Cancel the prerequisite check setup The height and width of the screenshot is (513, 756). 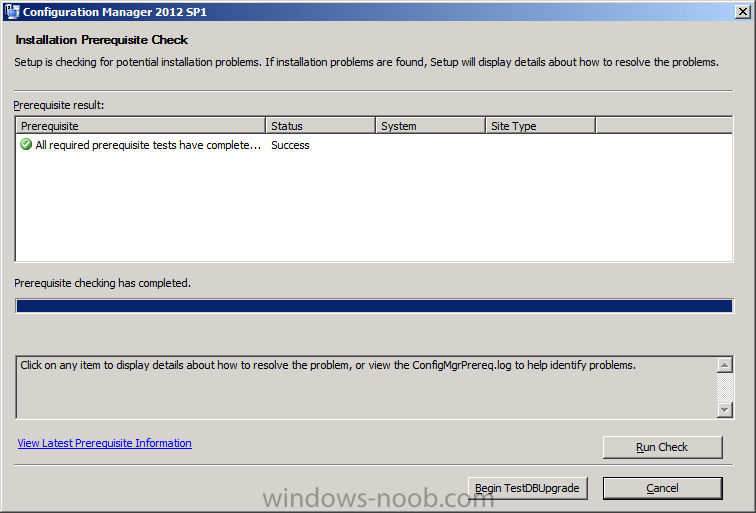click(x=662, y=488)
